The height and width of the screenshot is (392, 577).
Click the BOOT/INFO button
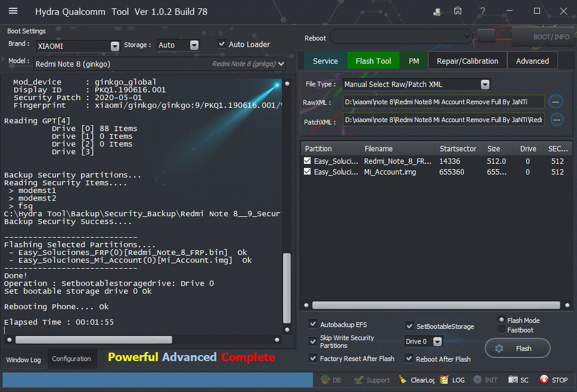pos(544,37)
